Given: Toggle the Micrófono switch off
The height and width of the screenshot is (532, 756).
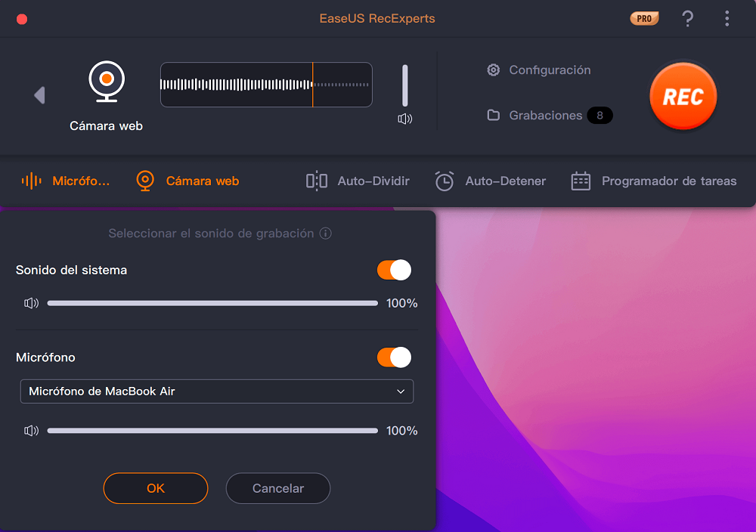Looking at the screenshot, I should click(394, 357).
